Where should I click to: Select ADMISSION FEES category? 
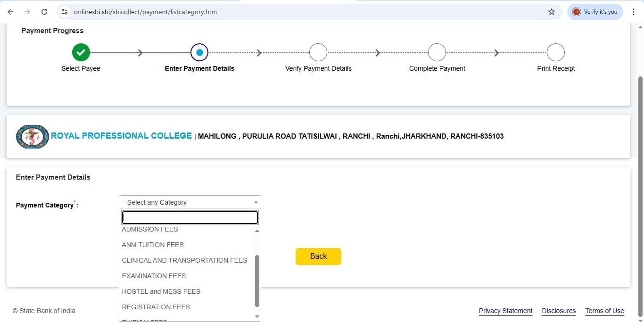click(x=150, y=229)
